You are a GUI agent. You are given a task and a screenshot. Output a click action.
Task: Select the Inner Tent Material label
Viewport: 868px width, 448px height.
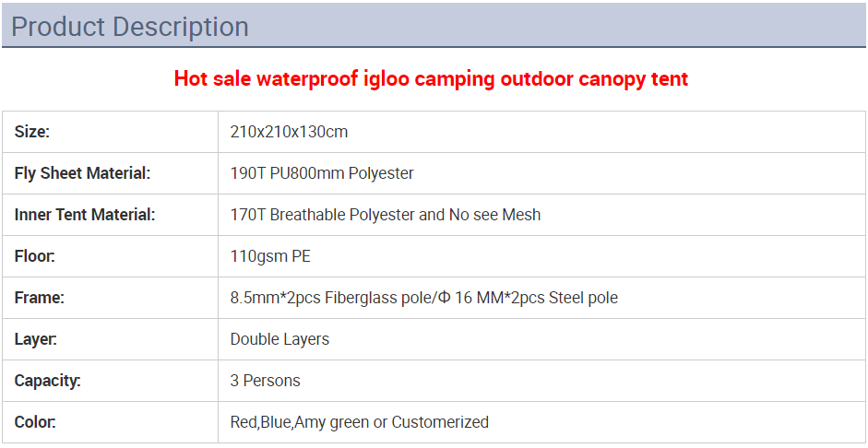[x=85, y=215]
